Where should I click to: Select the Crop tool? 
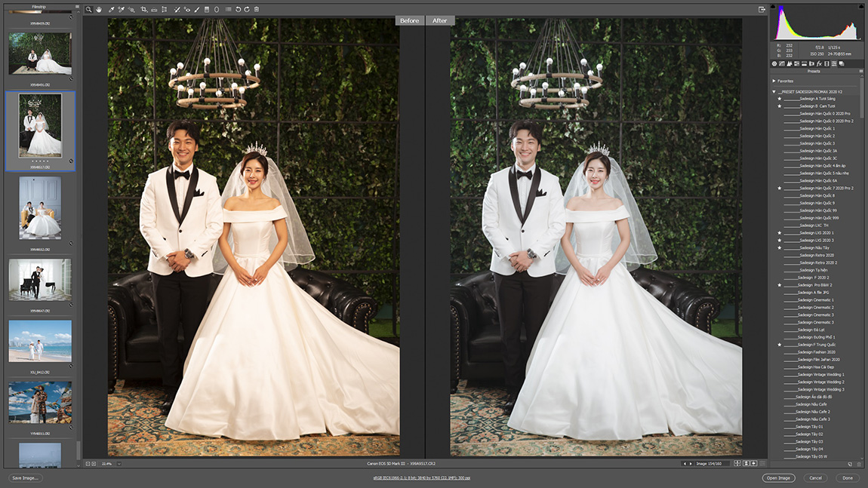point(144,9)
